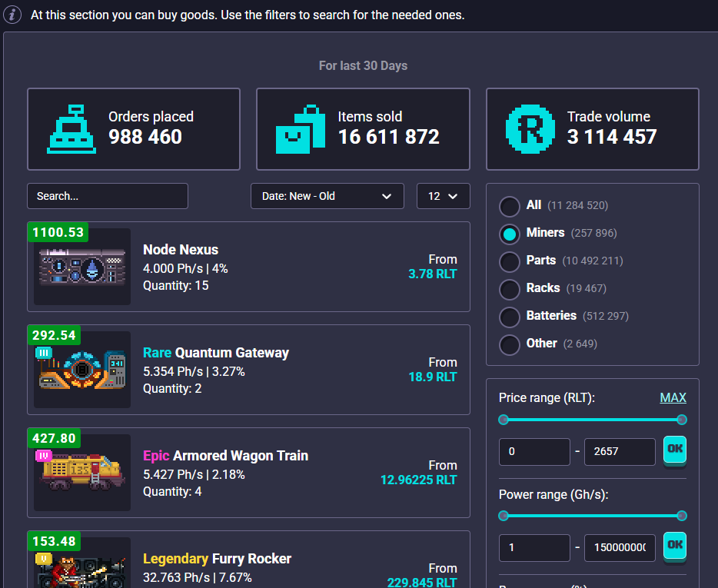Select the Racks filter option
This screenshot has width=718, height=588.
[509, 288]
